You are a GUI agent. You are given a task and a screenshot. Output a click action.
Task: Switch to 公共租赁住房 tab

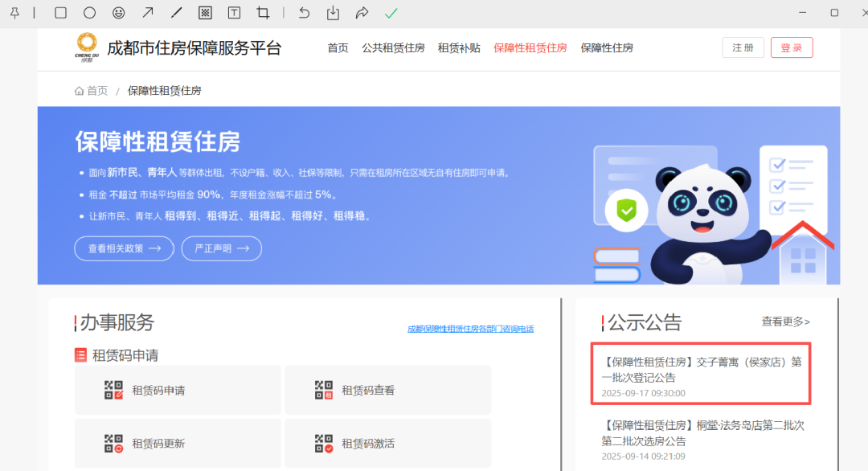394,47
